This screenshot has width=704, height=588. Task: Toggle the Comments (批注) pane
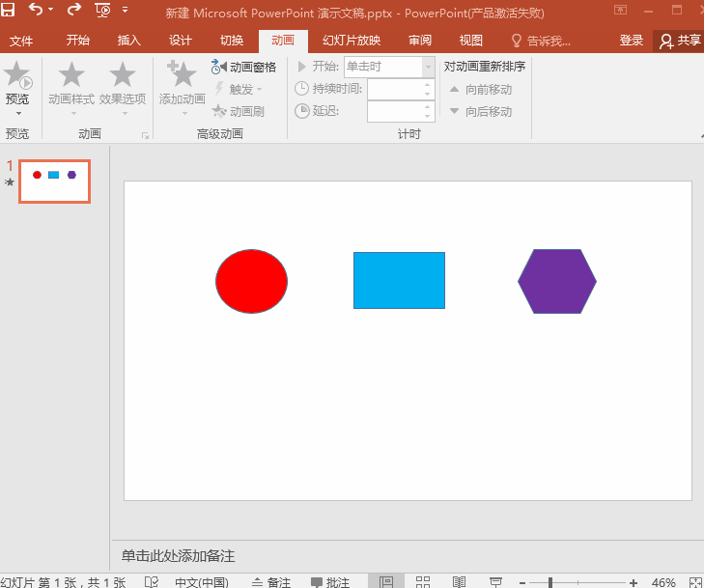coord(330,581)
